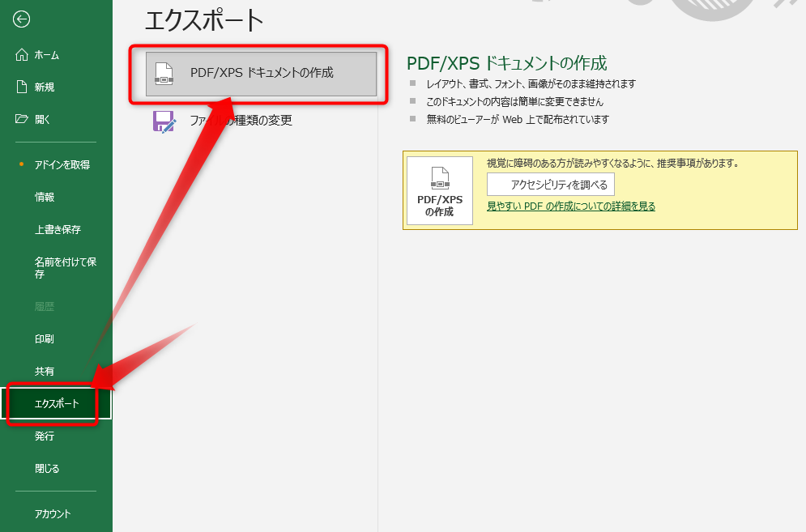Select PDF/XPS ドキュメントの作成 option

click(261, 74)
